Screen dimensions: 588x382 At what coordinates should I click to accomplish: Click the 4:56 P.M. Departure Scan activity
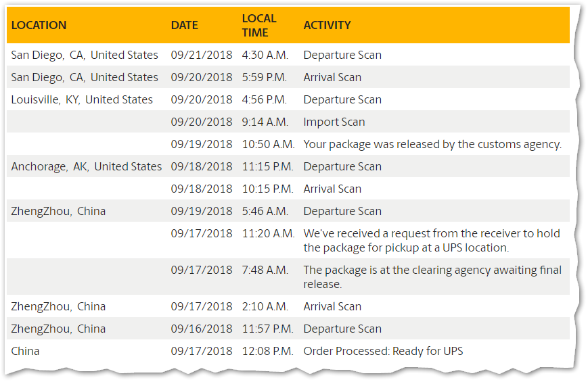342,99
